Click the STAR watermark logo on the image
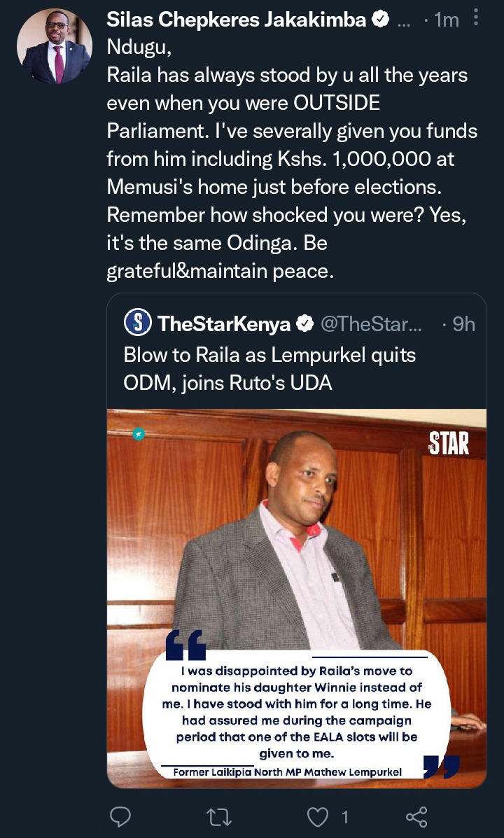Screen dimensions: 504x838 click(449, 443)
